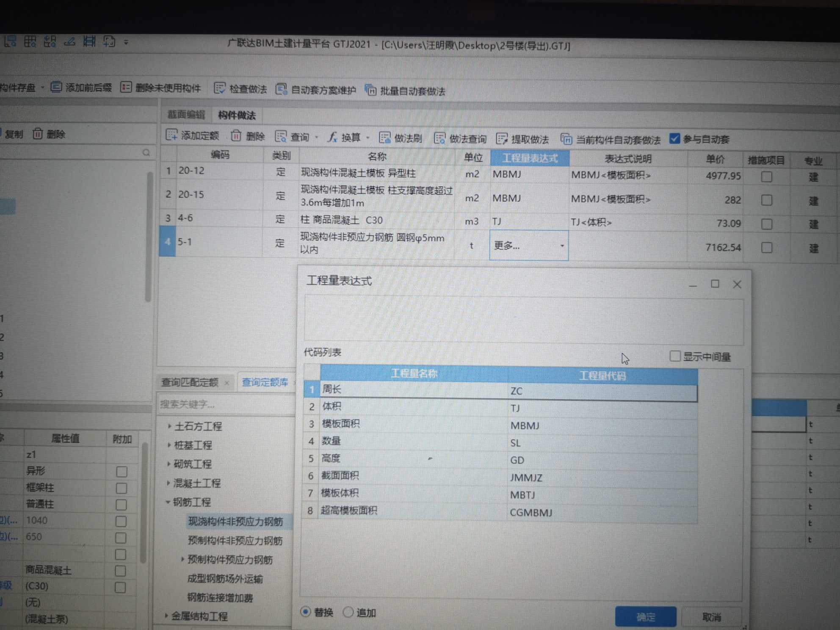Enable 显示中间量 checkbox

tap(675, 356)
